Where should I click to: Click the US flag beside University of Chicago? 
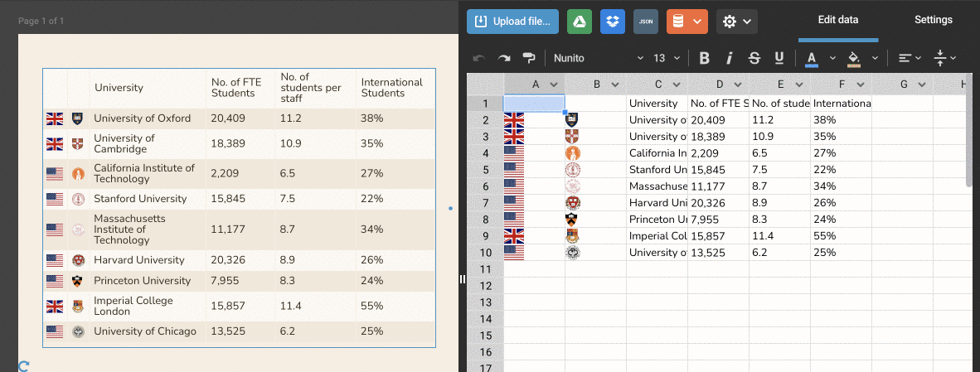point(55,331)
